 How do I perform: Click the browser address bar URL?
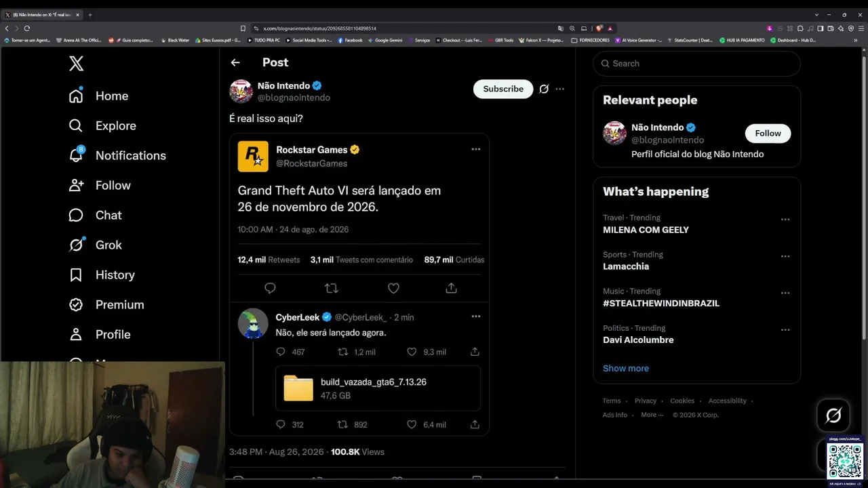click(x=319, y=28)
